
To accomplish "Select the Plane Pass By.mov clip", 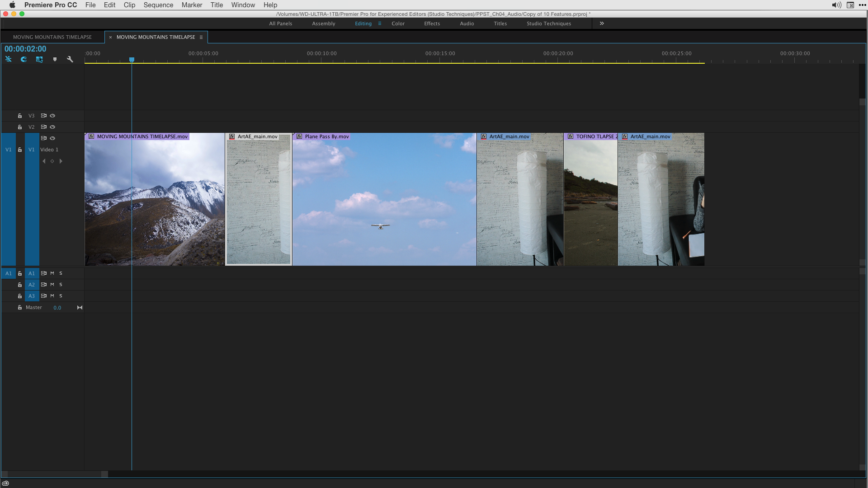I will [x=384, y=199].
